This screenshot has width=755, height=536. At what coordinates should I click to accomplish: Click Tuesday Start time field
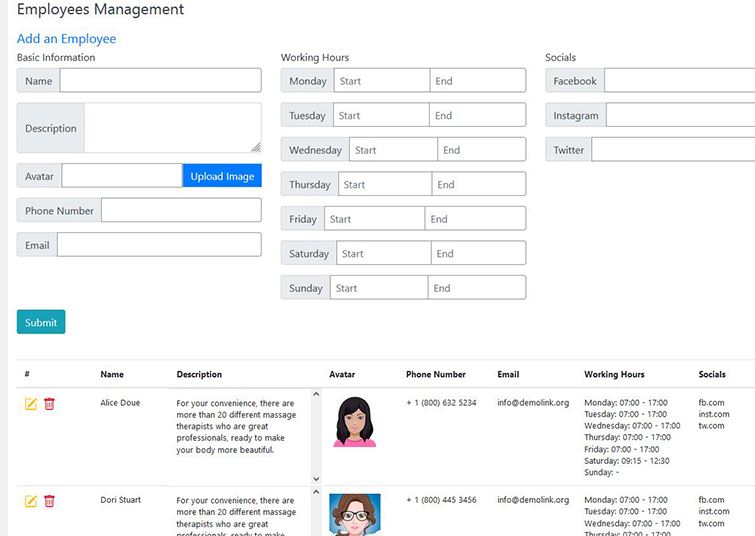pos(381,115)
